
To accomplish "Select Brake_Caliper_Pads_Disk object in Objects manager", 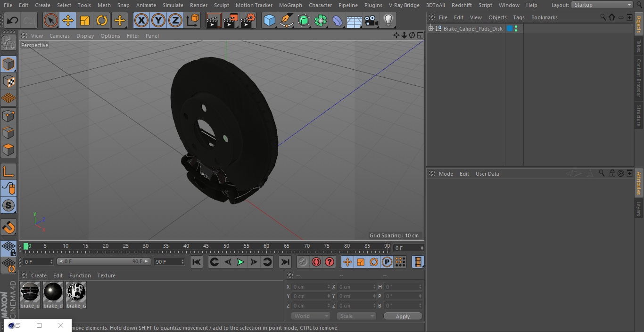I will (x=473, y=29).
